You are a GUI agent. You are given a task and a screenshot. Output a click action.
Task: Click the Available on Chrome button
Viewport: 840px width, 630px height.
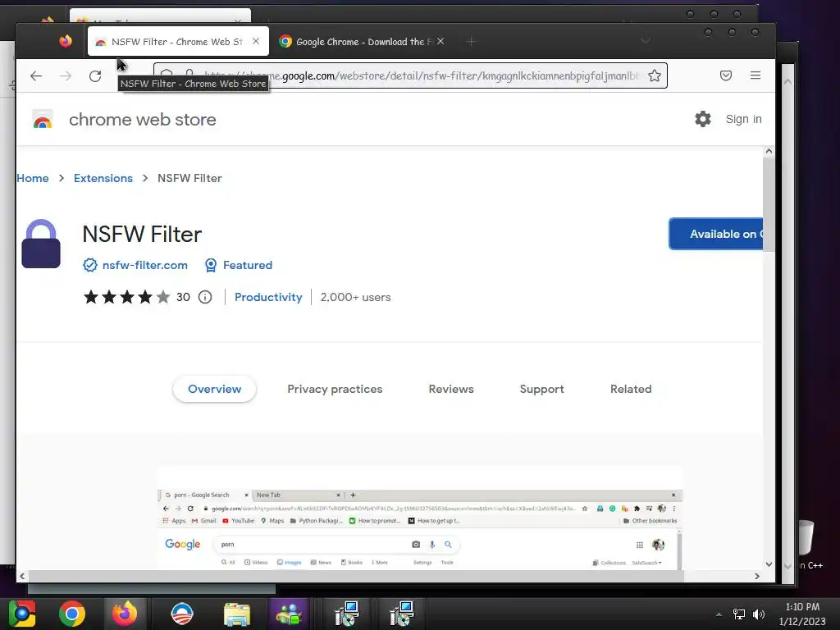point(716,234)
